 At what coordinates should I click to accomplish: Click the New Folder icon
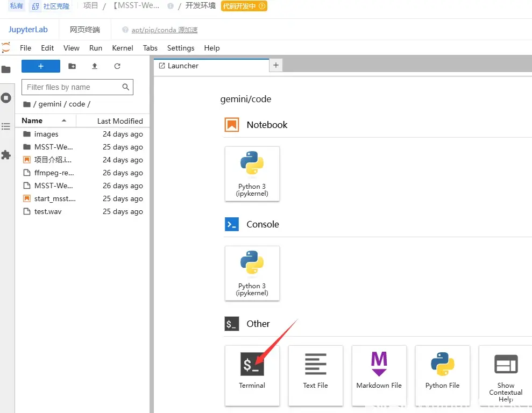point(72,66)
